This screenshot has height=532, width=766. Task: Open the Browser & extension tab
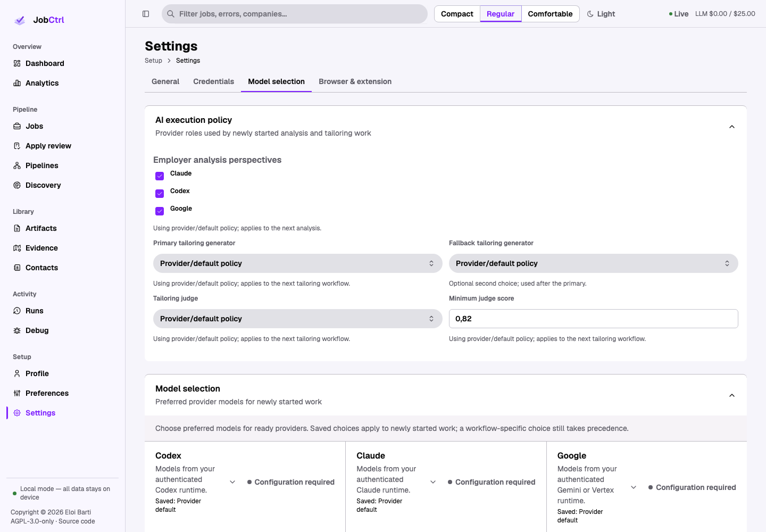pyautogui.click(x=355, y=81)
